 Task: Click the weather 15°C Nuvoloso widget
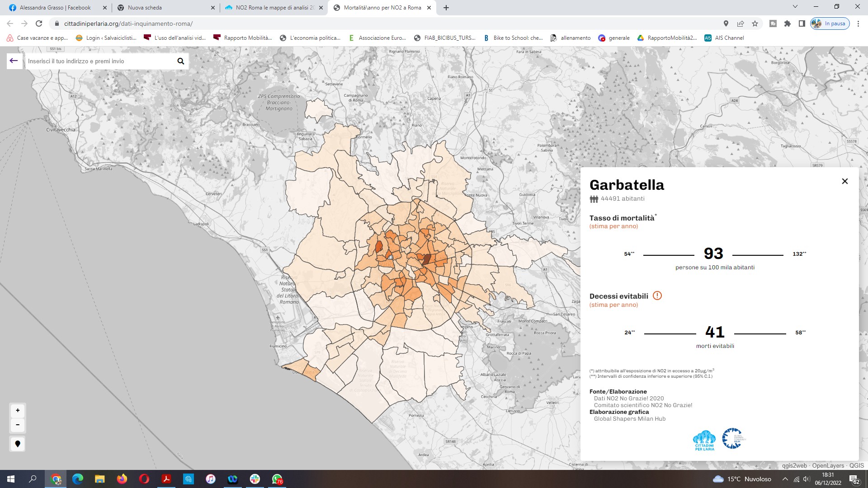click(742, 479)
